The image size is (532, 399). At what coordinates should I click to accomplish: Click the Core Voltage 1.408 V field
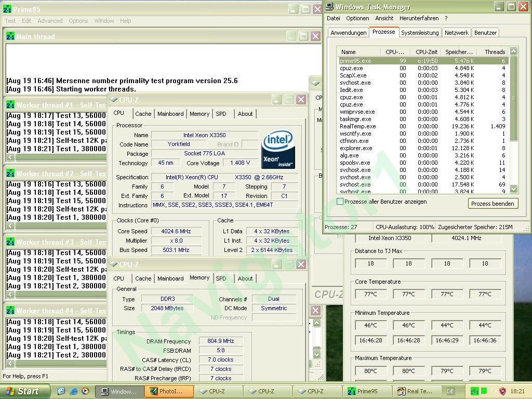[240, 163]
